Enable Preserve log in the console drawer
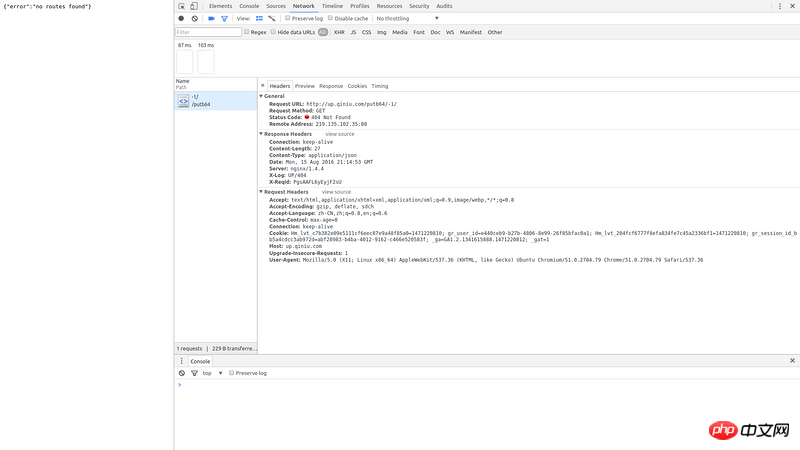Image resolution: width=800 pixels, height=450 pixels. (x=232, y=373)
